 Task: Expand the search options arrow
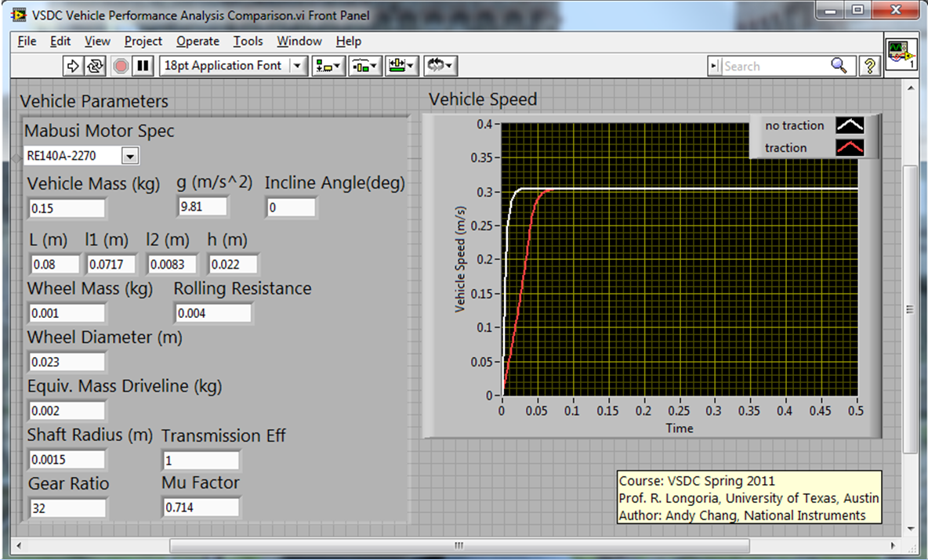(714, 67)
